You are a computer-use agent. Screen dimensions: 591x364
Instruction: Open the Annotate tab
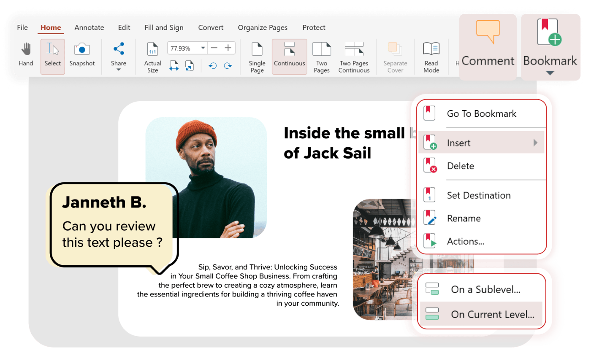[x=89, y=27]
